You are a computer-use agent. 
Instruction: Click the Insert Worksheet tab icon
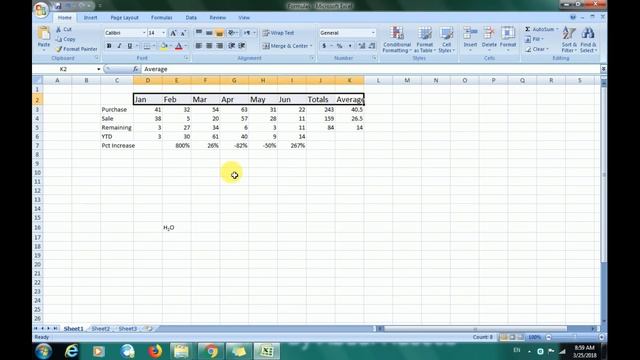click(x=149, y=329)
